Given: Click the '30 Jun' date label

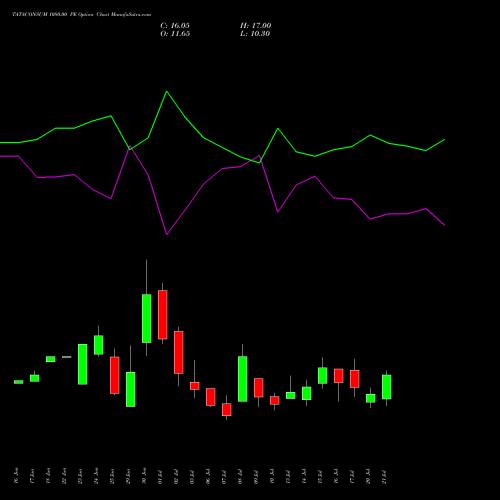Looking at the screenshot, I should 144,475.
